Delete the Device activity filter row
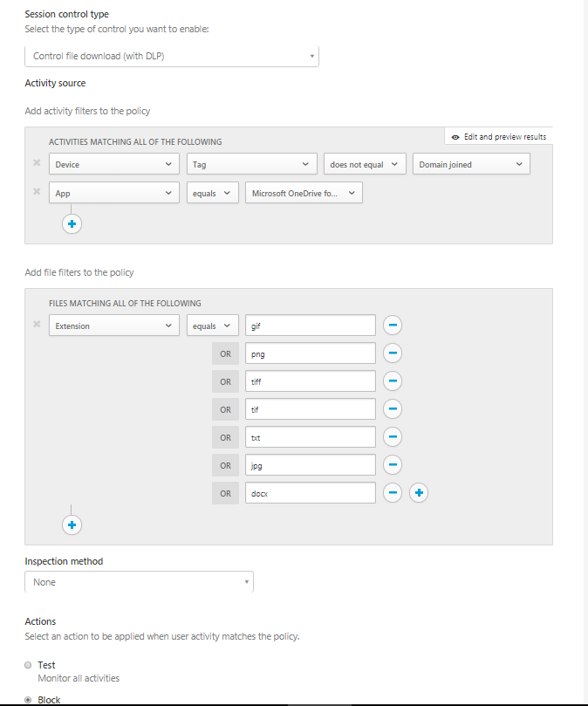The image size is (588, 706). [x=36, y=163]
